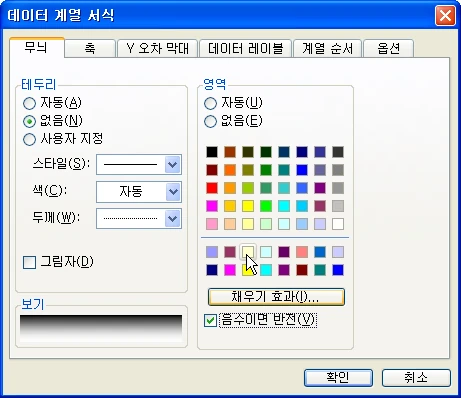Choose the white swatch in the palette
The image size is (461, 398).
point(338,224)
